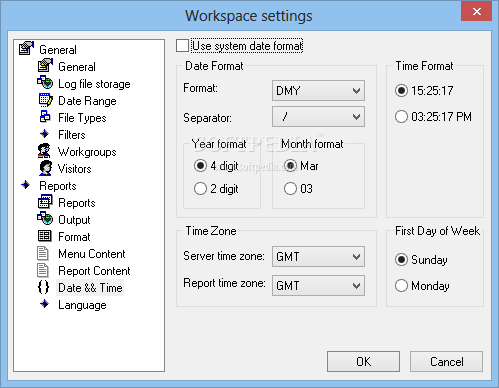Open the Filters settings page
Viewport: 499px width, 388px height.
point(72,135)
